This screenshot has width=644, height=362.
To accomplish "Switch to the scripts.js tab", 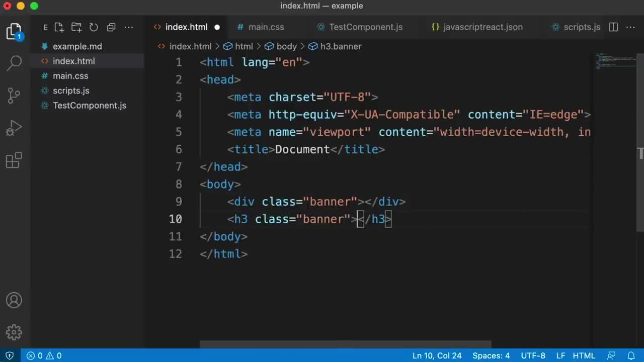I will pos(582,27).
